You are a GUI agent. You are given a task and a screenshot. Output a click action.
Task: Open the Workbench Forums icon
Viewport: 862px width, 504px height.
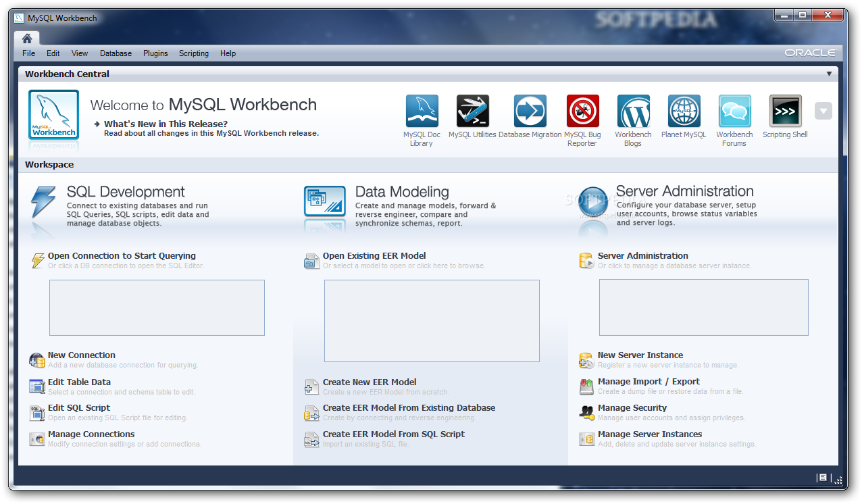734,111
